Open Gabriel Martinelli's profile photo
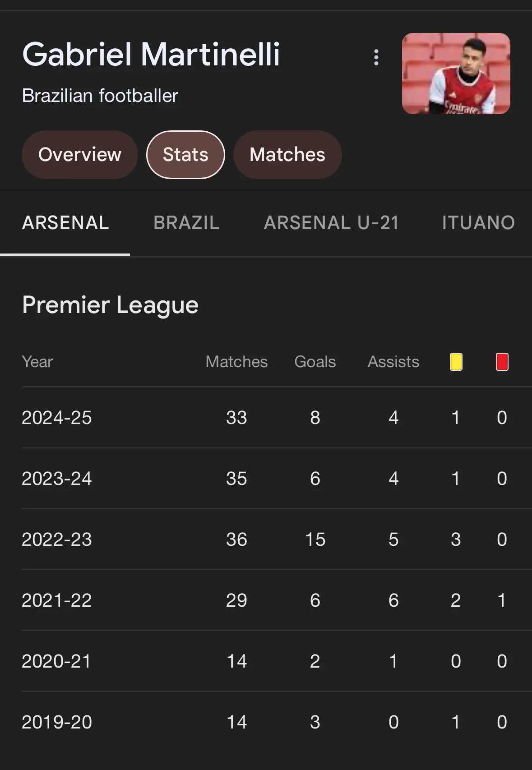532x770 pixels. coord(456,74)
